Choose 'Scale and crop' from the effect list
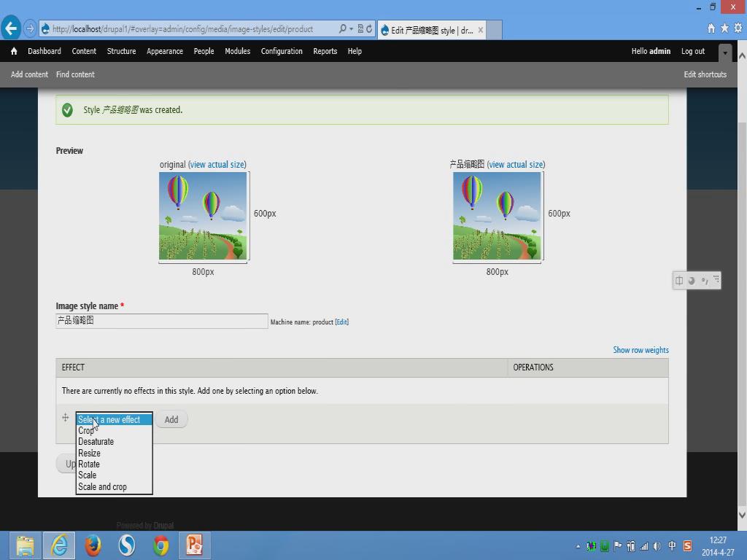Image resolution: width=747 pixels, height=560 pixels. pyautogui.click(x=114, y=486)
